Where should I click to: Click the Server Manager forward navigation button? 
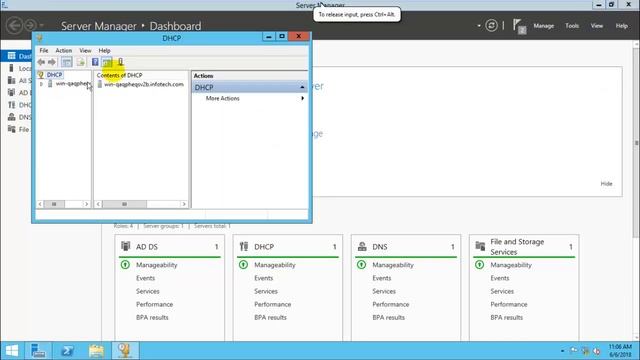point(30,25)
